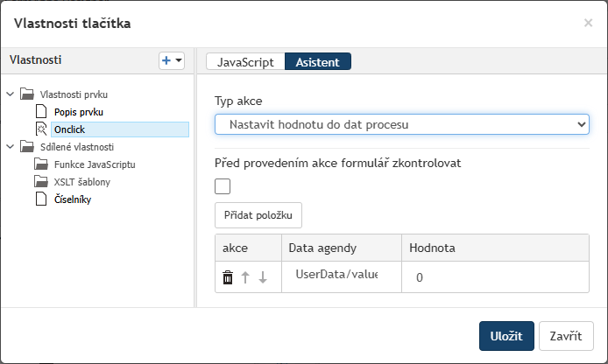Screen dimensions: 608x364
Task: Click the Funkce JavaScriptu folder icon
Action: click(41, 164)
